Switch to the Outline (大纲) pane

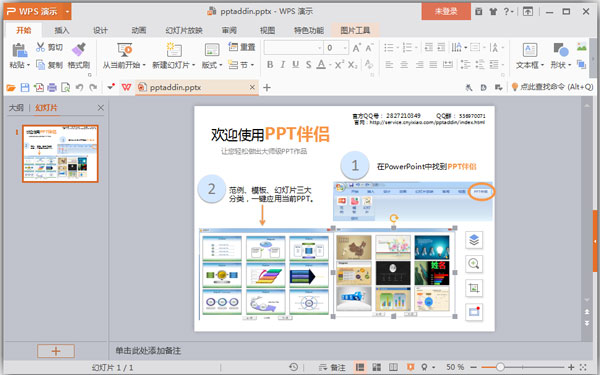click(x=16, y=108)
